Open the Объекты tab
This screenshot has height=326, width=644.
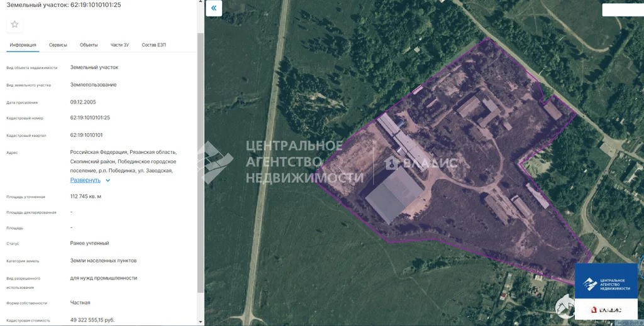tap(89, 45)
